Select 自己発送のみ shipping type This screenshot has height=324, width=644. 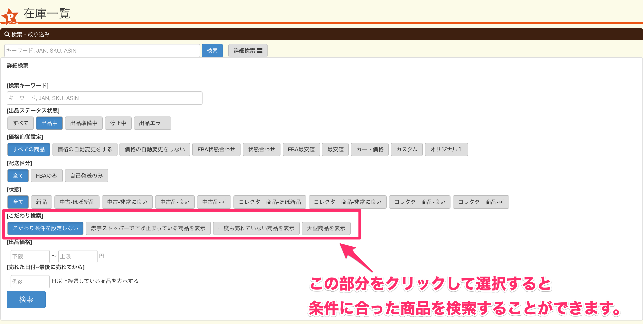pos(87,176)
